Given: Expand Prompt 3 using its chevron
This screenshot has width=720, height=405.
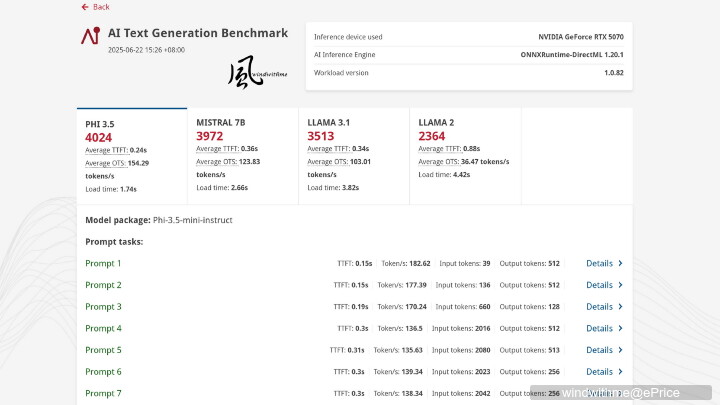Looking at the screenshot, I should 620,306.
